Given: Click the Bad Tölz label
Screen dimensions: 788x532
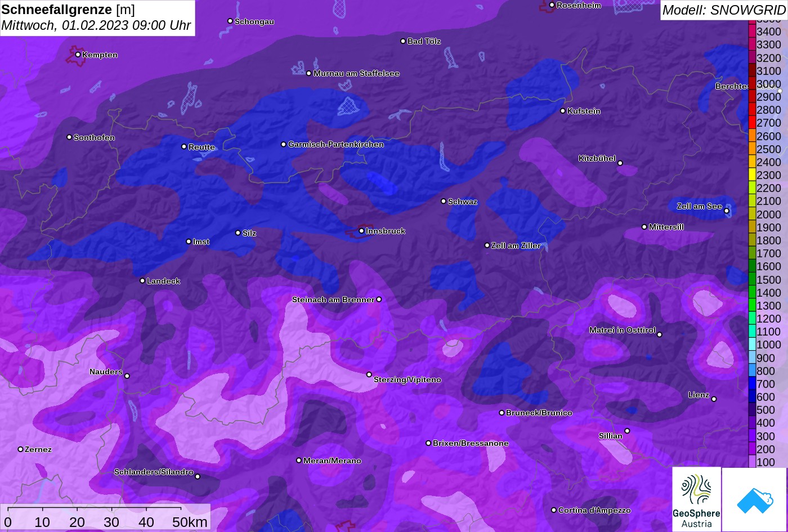Looking at the screenshot, I should 424,41.
